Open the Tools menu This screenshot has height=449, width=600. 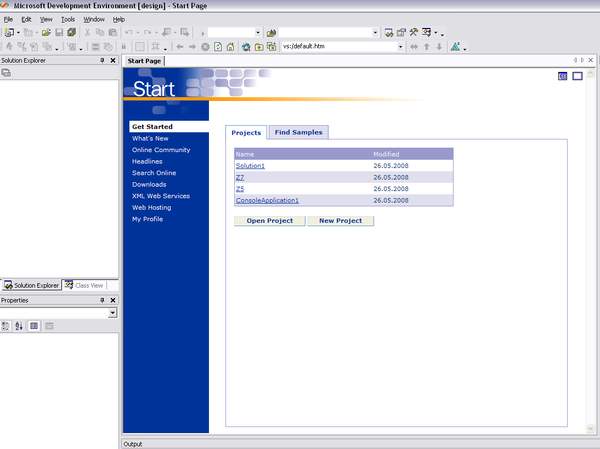pyautogui.click(x=67, y=19)
